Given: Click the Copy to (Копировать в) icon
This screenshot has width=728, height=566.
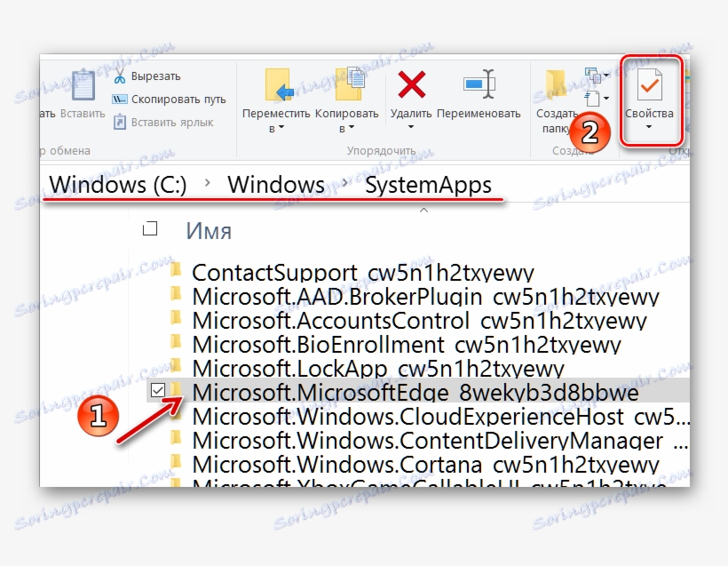Looking at the screenshot, I should tap(350, 84).
